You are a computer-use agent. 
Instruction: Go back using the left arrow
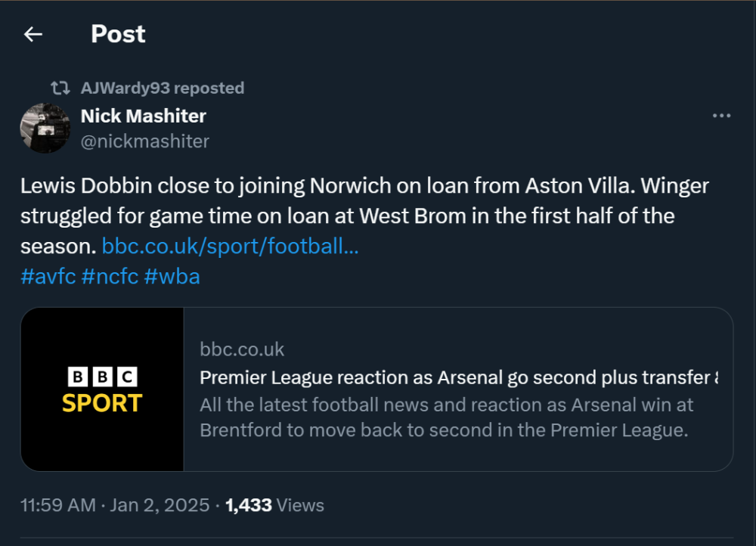(x=33, y=34)
